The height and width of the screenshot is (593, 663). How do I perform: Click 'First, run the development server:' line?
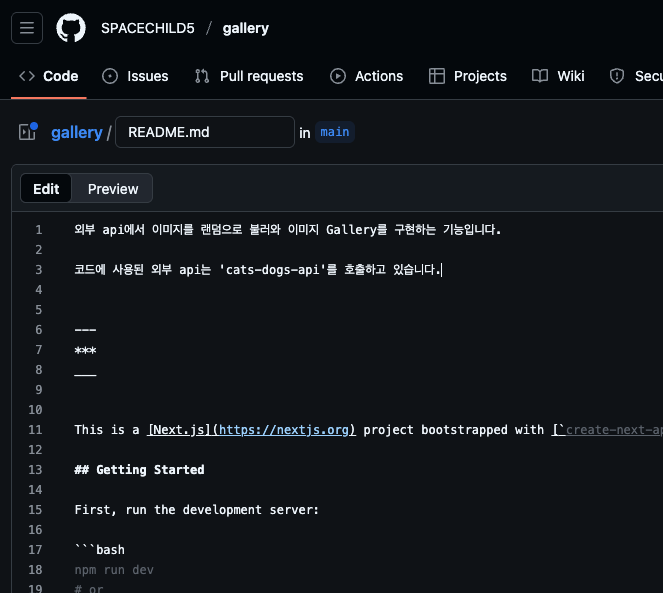coord(196,510)
